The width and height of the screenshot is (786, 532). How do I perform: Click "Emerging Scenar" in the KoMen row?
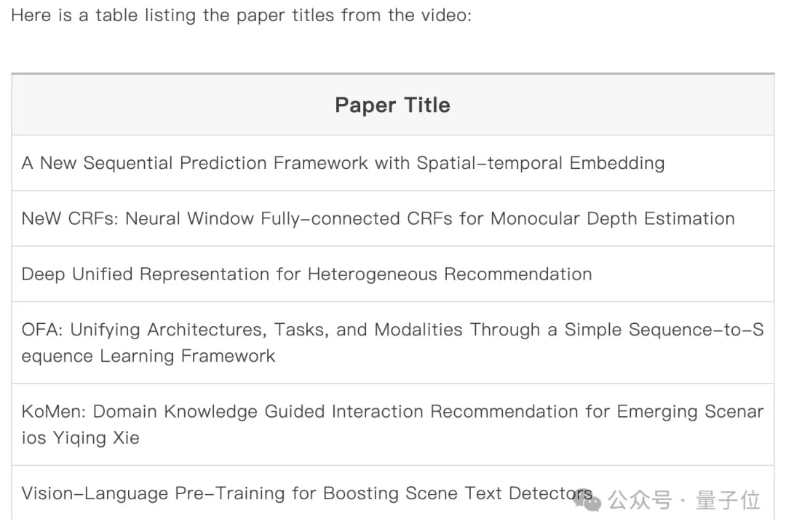(690, 412)
